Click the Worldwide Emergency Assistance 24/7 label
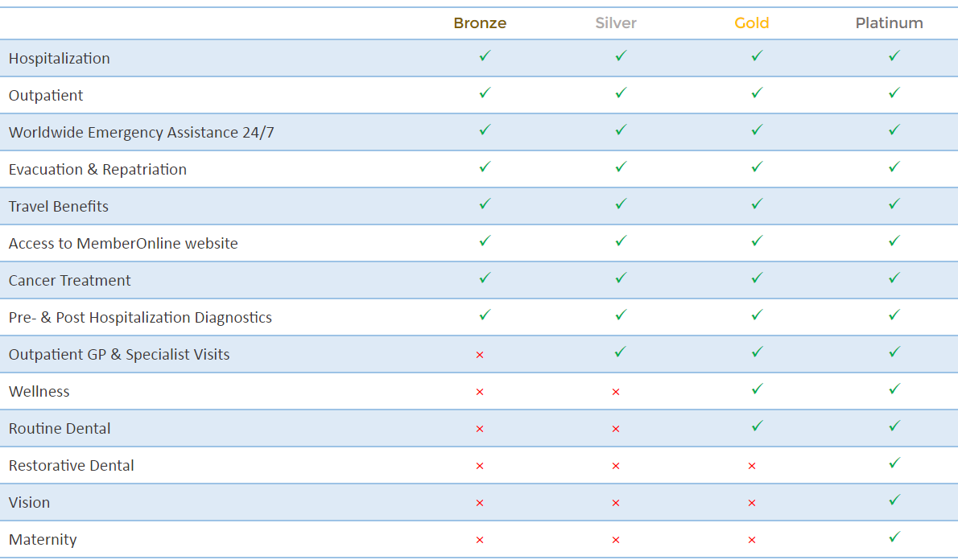Screen dimensions: 958x560 tap(141, 133)
